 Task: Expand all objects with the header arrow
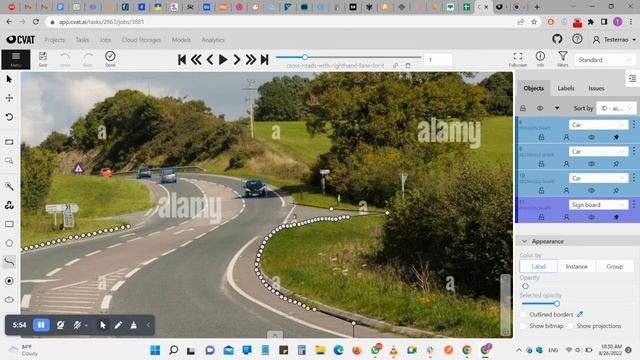tap(557, 108)
